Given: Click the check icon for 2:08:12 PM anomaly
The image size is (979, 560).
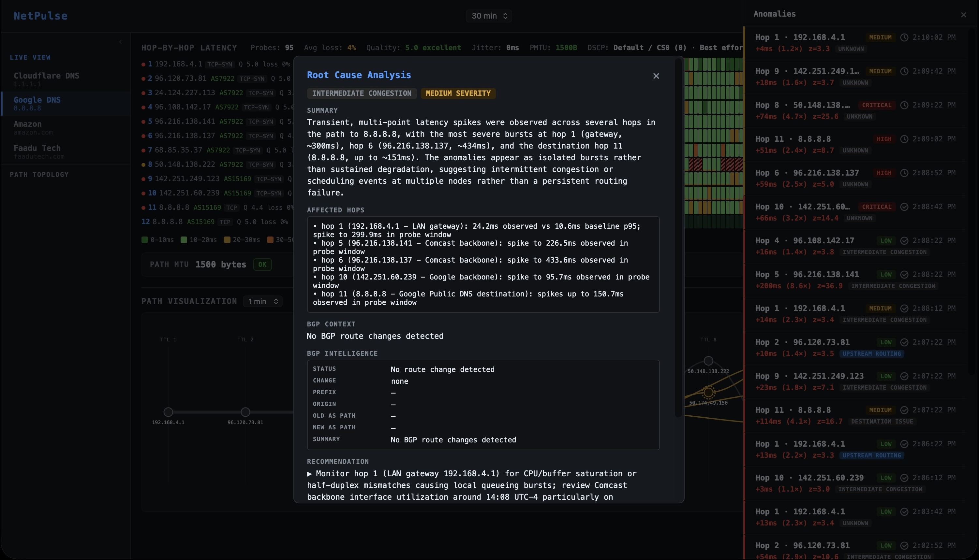Looking at the screenshot, I should 904,308.
